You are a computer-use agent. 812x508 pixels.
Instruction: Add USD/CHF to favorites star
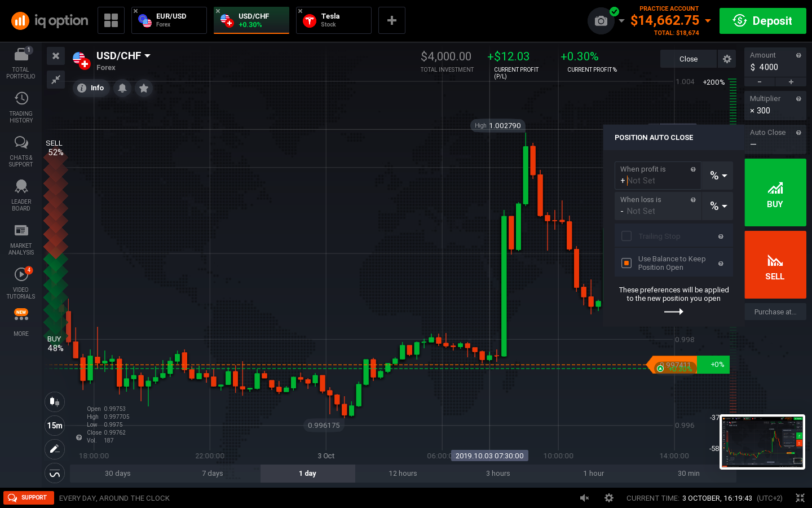coord(144,88)
